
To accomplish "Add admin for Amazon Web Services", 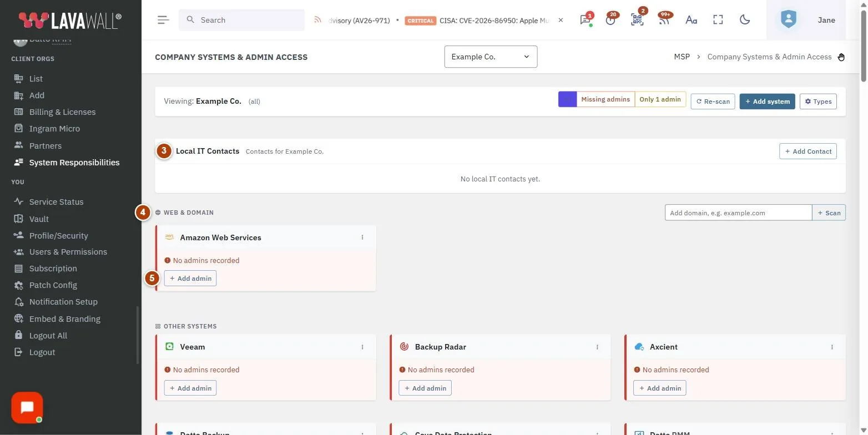I will [190, 278].
